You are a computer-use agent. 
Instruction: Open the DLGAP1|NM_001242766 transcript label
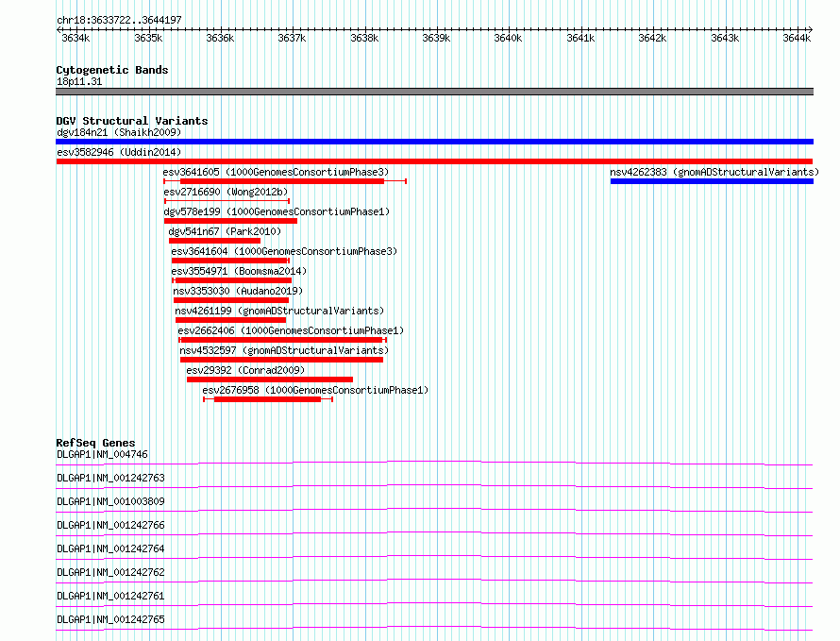pos(110,525)
